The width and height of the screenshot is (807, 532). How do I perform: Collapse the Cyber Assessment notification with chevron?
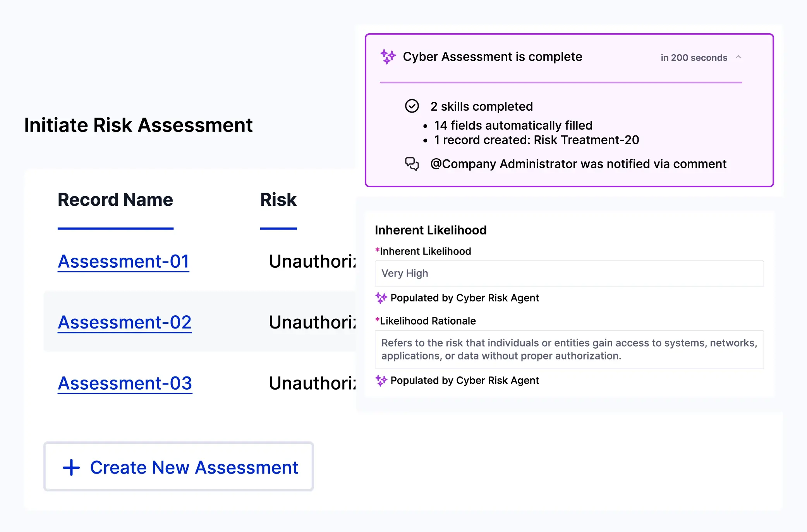[738, 57]
